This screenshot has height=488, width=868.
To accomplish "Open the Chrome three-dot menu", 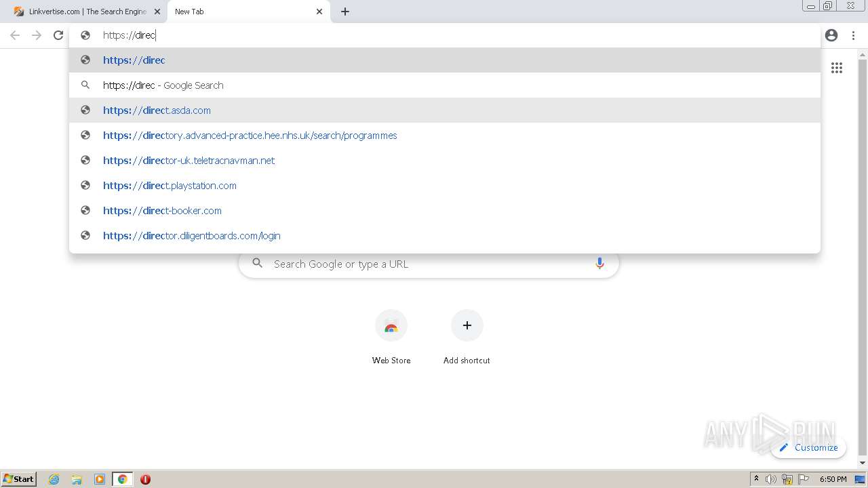I will click(853, 35).
